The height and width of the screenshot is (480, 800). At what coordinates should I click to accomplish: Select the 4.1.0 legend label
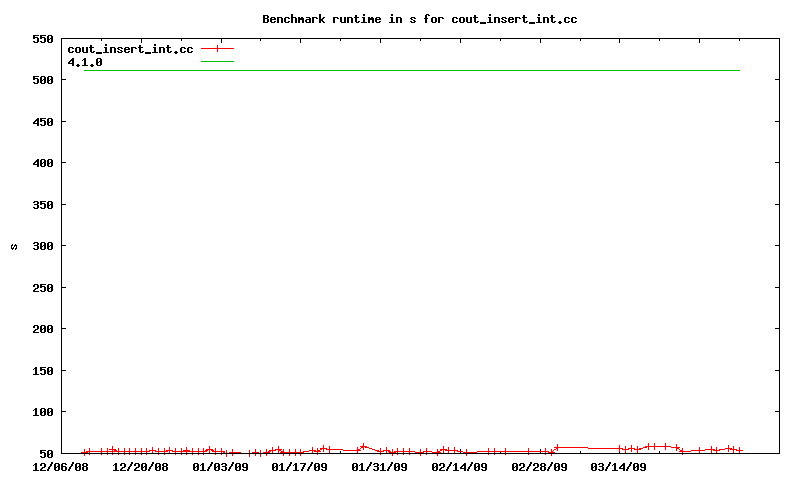85,62
